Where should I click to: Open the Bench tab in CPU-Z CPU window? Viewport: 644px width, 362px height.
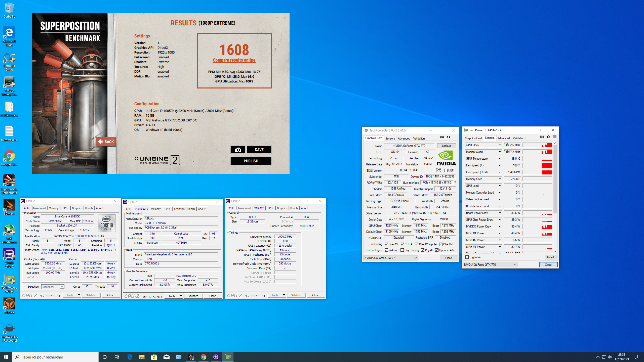(89, 208)
